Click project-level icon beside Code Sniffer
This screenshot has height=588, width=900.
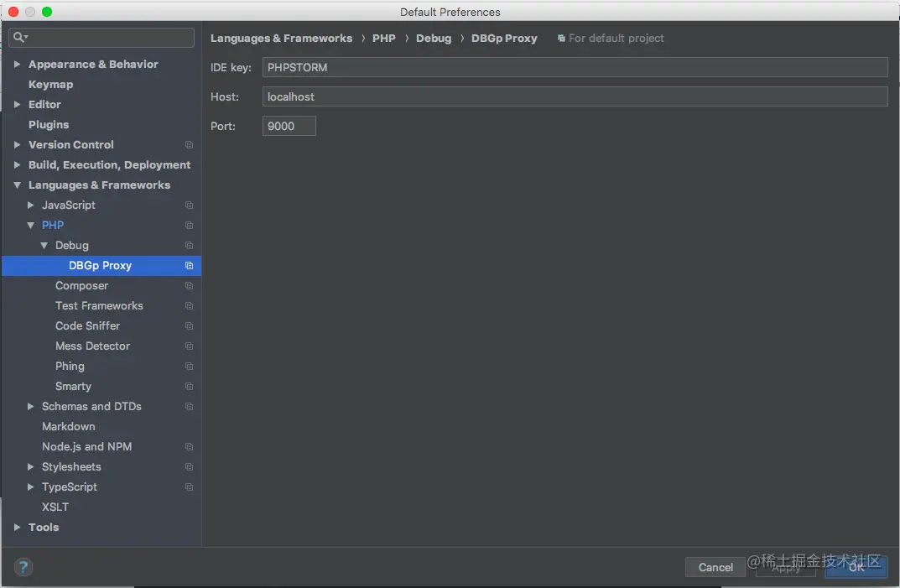tap(189, 325)
